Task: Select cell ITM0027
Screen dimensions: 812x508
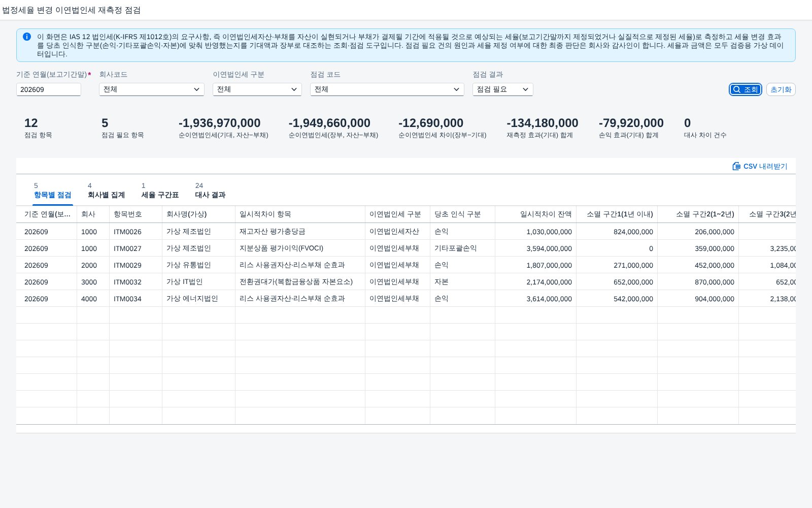Action: pyautogui.click(x=136, y=248)
